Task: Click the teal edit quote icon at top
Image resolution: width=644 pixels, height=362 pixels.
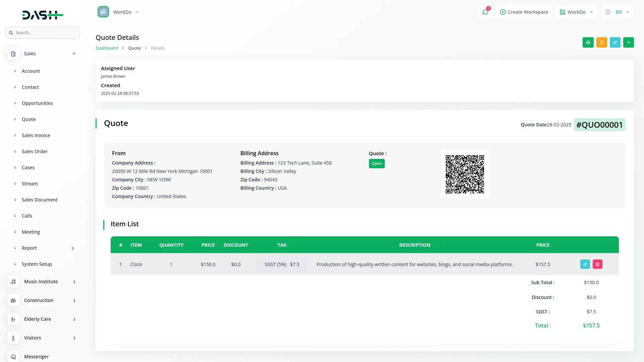Action: (615, 43)
